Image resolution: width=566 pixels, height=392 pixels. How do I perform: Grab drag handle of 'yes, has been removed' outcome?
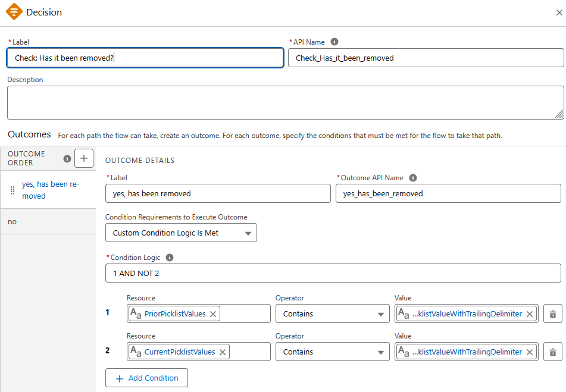click(x=12, y=190)
